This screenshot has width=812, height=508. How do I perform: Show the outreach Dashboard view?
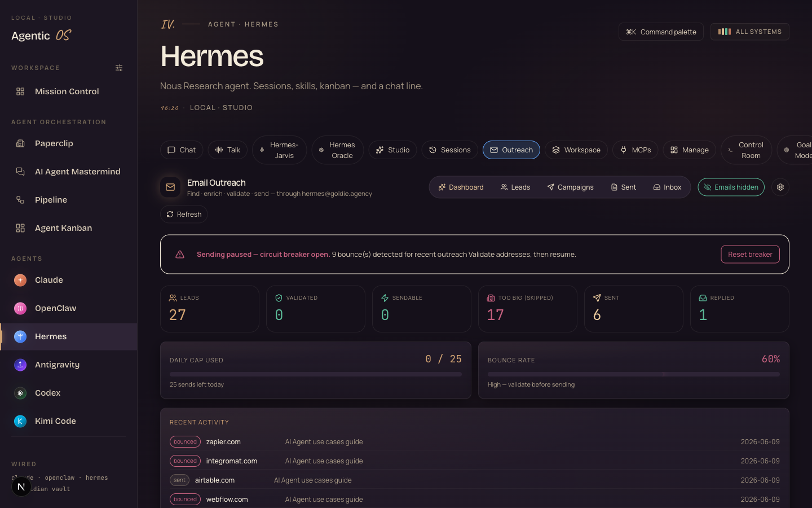point(461,187)
